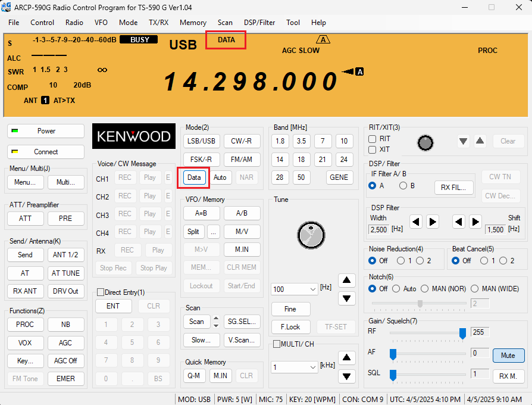Click the AT TUNE button
This screenshot has height=405, width=532.
66,273
